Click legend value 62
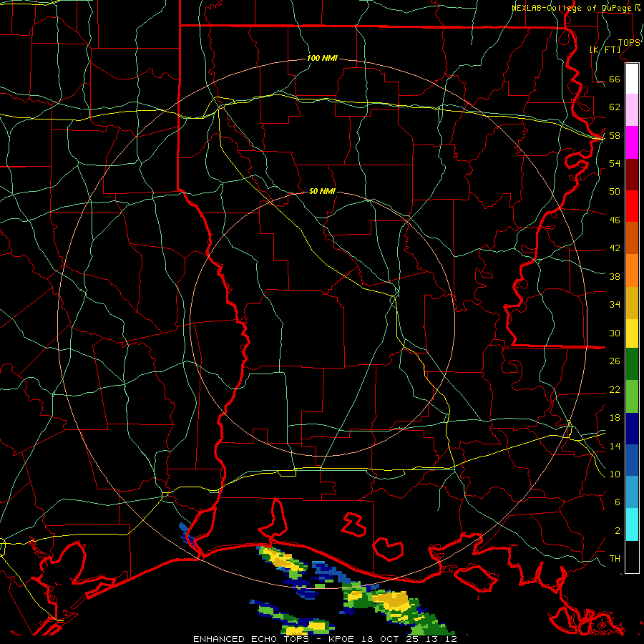 [x=615, y=107]
